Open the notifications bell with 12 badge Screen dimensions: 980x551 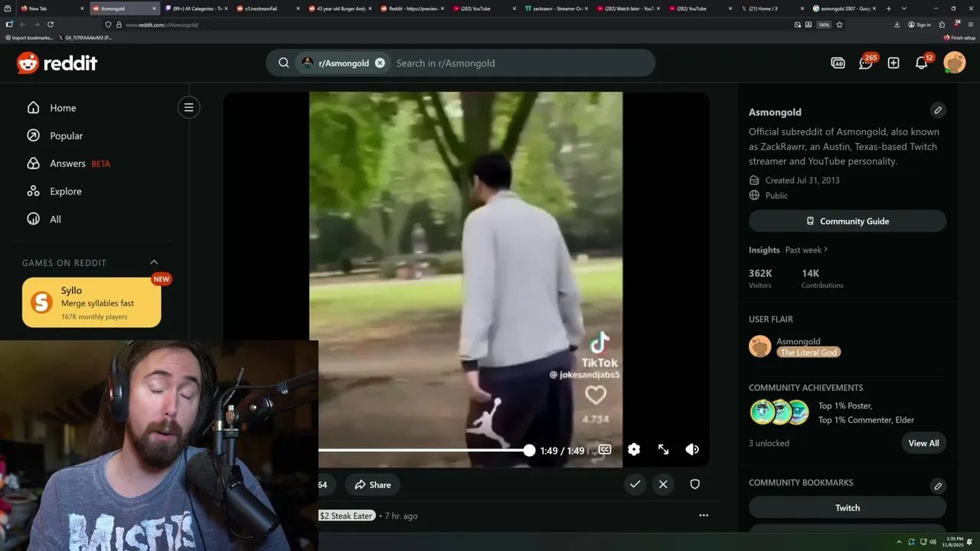pyautogui.click(x=922, y=63)
